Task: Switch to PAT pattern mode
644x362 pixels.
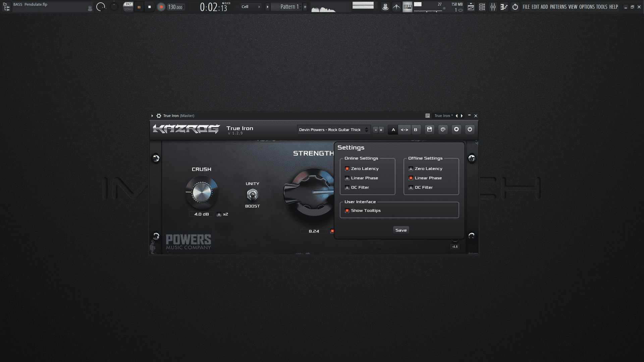Action: tap(128, 4)
